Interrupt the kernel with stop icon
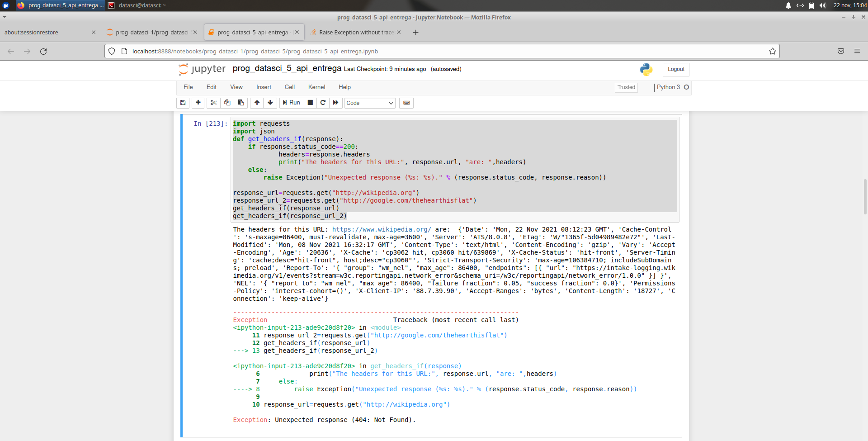Viewport: 868px width, 441px height. pyautogui.click(x=310, y=103)
